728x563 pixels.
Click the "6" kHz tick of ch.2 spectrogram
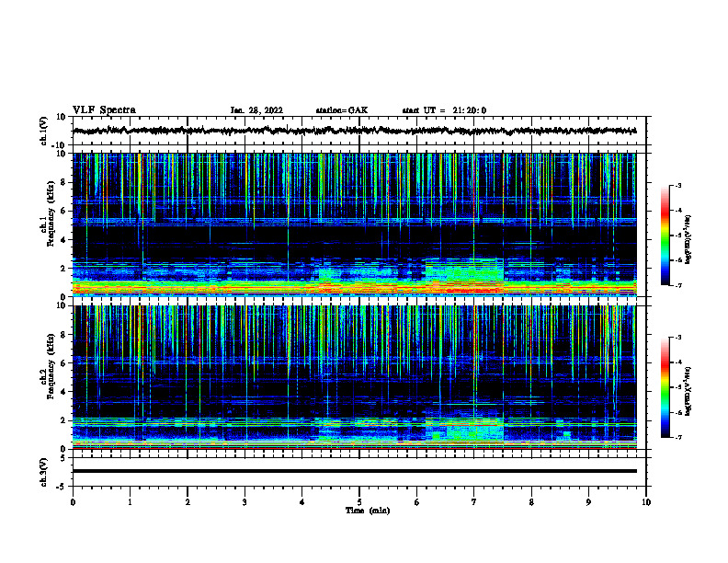coord(63,363)
